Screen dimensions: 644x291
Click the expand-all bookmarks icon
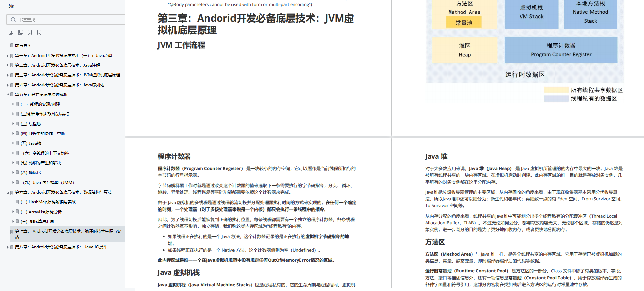point(11,32)
